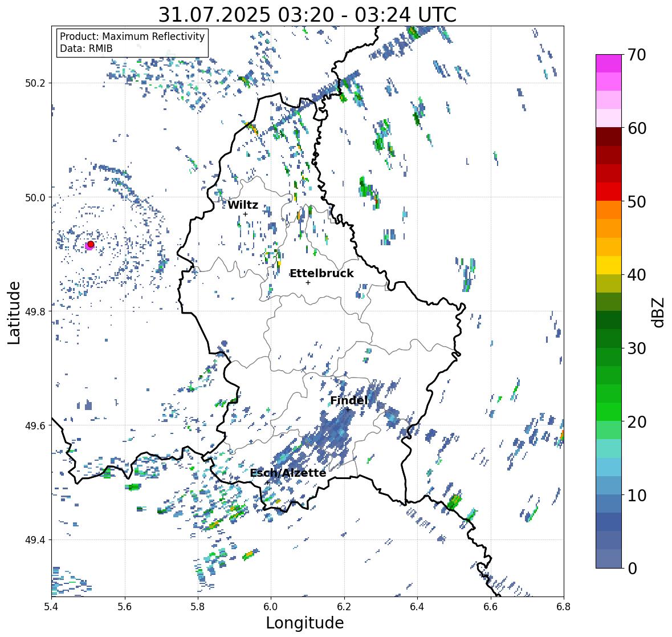This screenshot has height=637, width=672.
Task: Click the Latitude axis label
Action: pyautogui.click(x=14, y=313)
